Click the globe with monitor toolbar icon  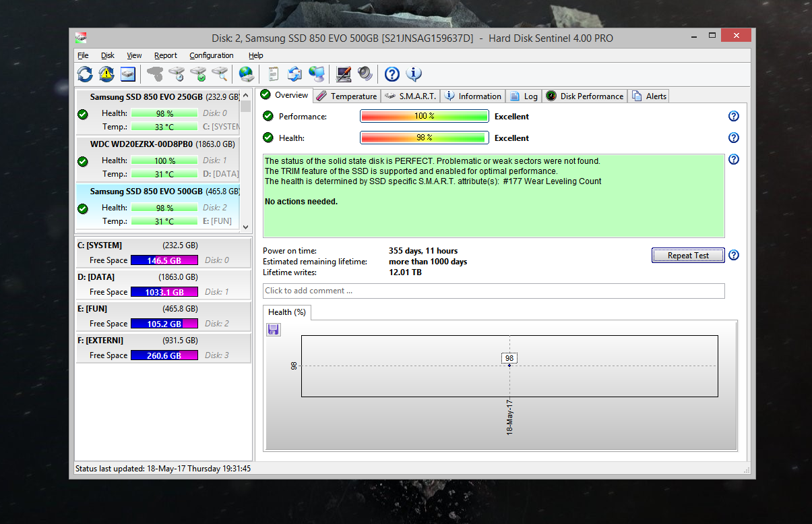[x=316, y=74]
